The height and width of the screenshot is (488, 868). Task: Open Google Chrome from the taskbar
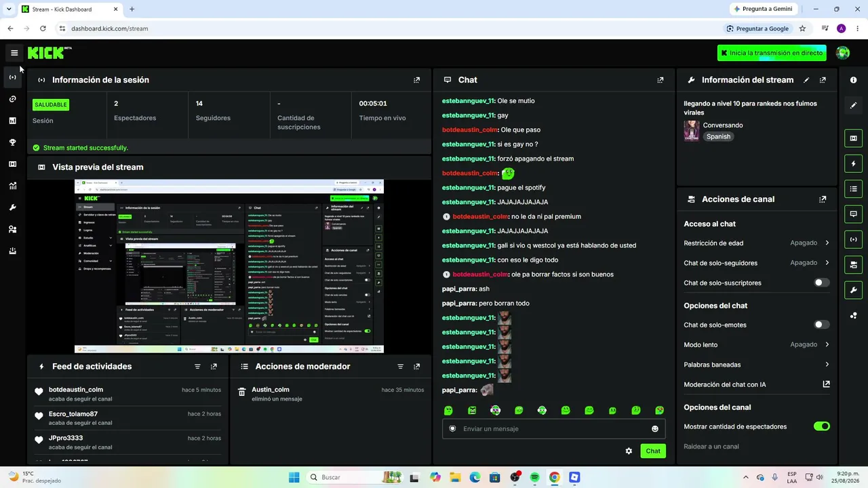[554, 477]
